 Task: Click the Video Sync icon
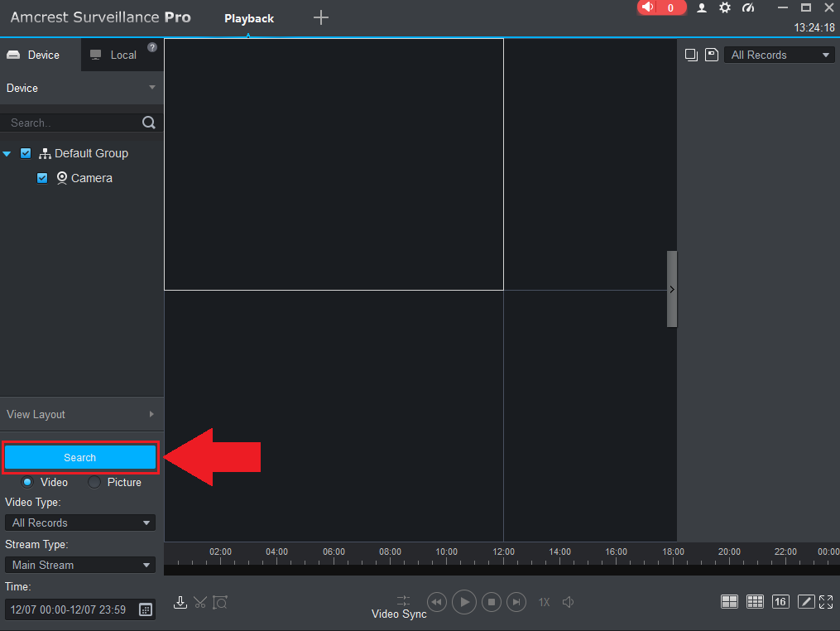(x=403, y=600)
